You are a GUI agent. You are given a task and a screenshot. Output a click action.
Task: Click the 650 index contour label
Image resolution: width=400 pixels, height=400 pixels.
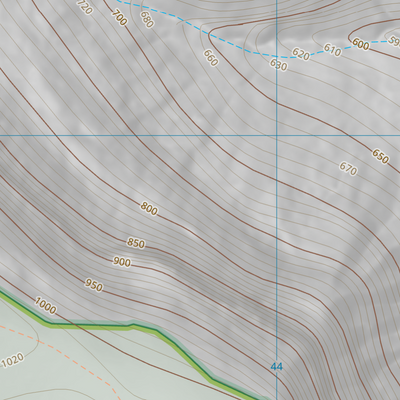(380, 156)
